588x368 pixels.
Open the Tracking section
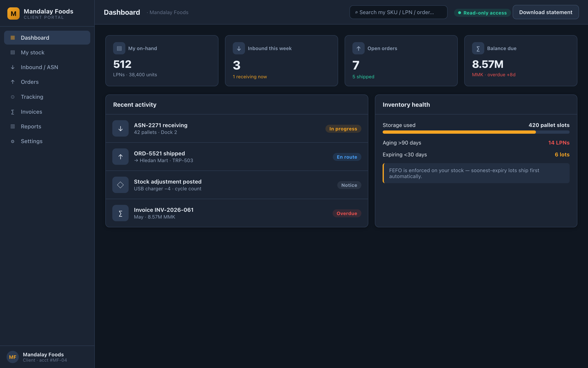(x=47, y=97)
